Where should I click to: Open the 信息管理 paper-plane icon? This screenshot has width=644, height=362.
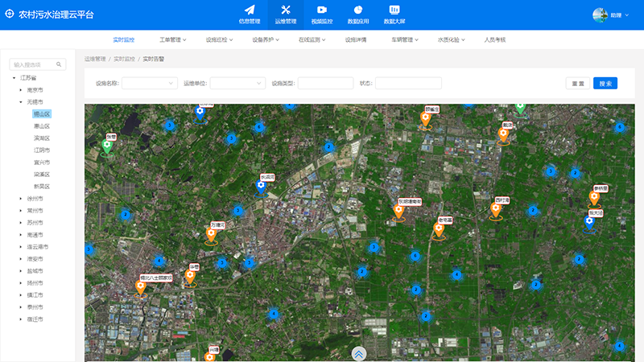250,10
